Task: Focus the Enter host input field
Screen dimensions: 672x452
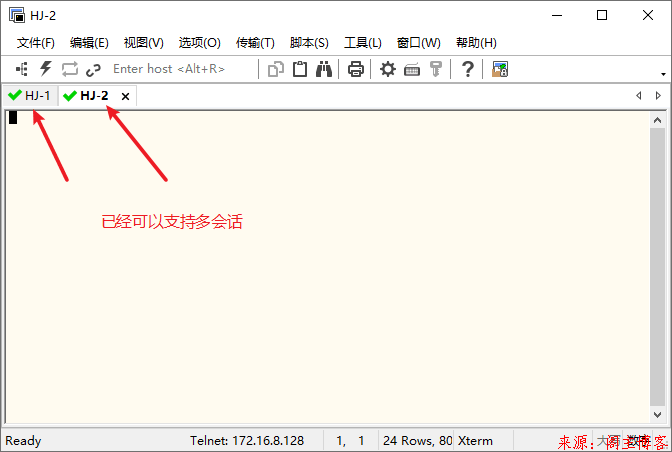Action: (182, 69)
